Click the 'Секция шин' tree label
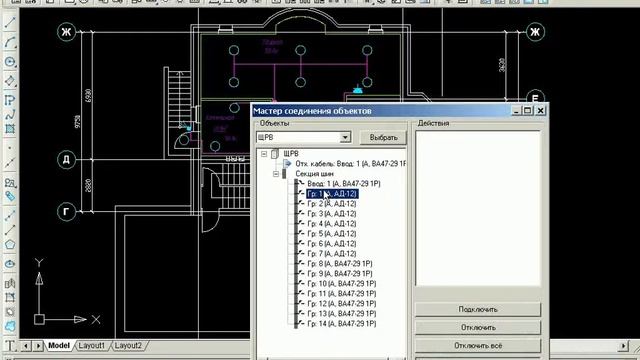640x360 pixels. coord(314,174)
